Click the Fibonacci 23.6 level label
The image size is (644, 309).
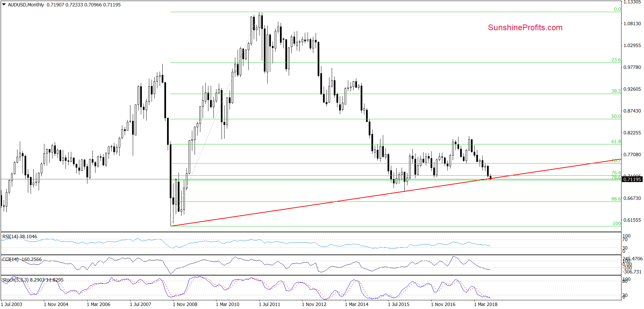click(616, 60)
